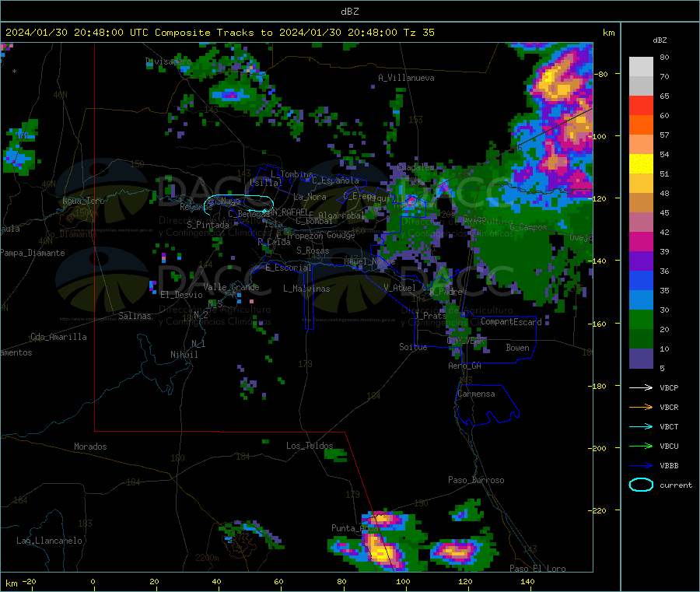Click the Aero_GA map label
Viewport: 700px width, 592px height.
pyautogui.click(x=464, y=366)
